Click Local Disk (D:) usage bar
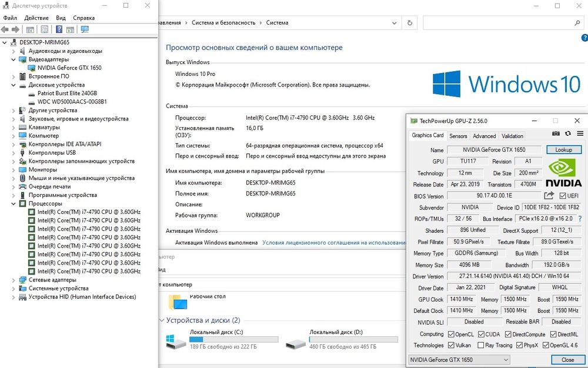 pyautogui.click(x=353, y=339)
